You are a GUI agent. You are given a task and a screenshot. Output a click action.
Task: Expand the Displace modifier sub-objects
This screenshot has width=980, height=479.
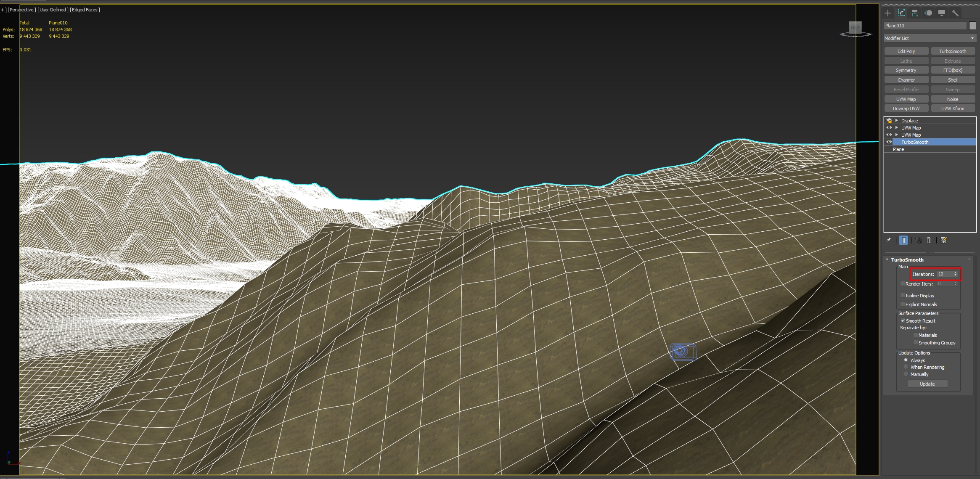coord(897,120)
